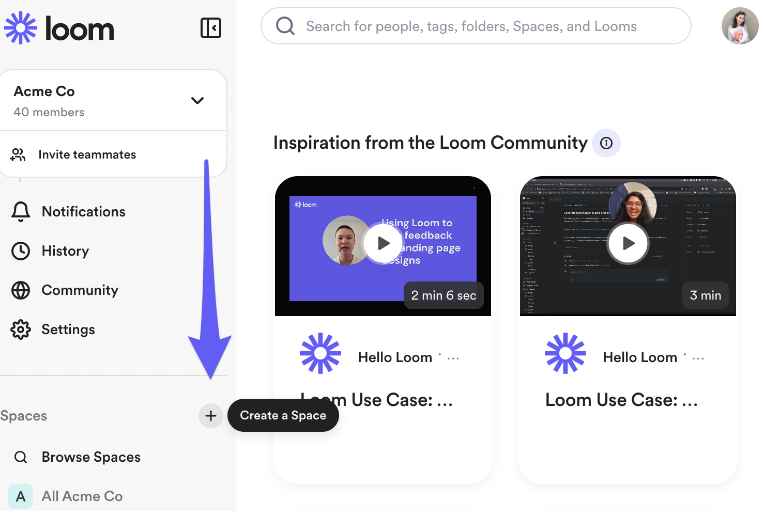Screen dimensions: 764x532
Task: Open the user profile avatar menu
Action: point(740,26)
